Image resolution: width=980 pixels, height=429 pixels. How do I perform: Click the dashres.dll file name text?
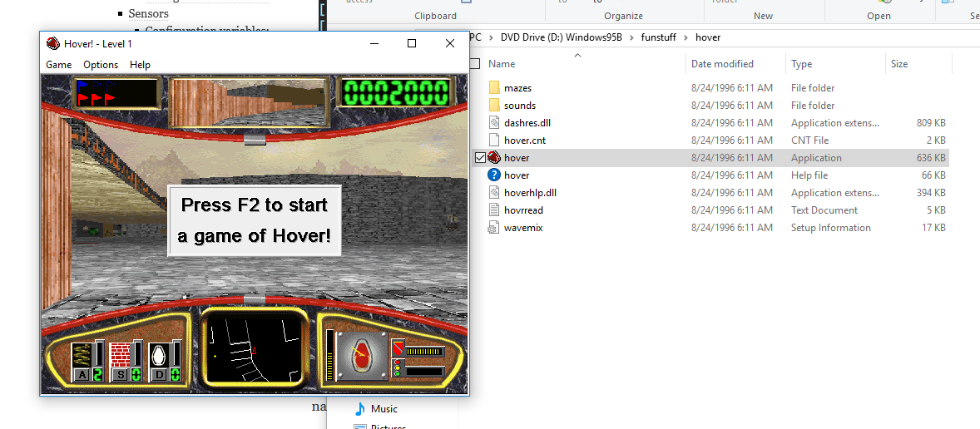pyautogui.click(x=527, y=123)
